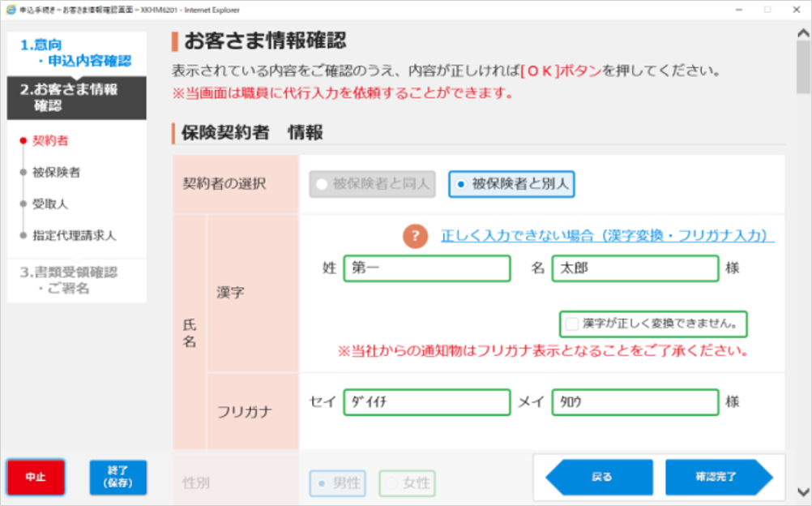Open 正しく入力できない場合 help link
812x506 pixels.
click(x=607, y=236)
